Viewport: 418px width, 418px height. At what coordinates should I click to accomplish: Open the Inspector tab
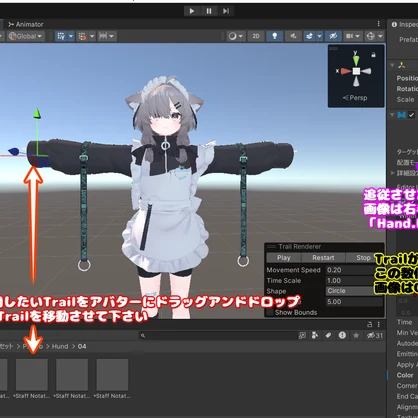tap(404, 24)
